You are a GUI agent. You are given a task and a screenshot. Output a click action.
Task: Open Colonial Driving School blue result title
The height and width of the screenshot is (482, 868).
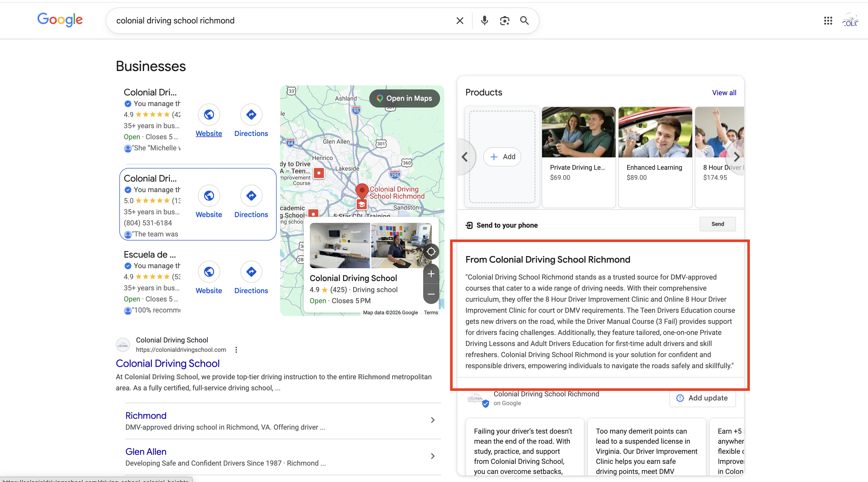pos(168,363)
